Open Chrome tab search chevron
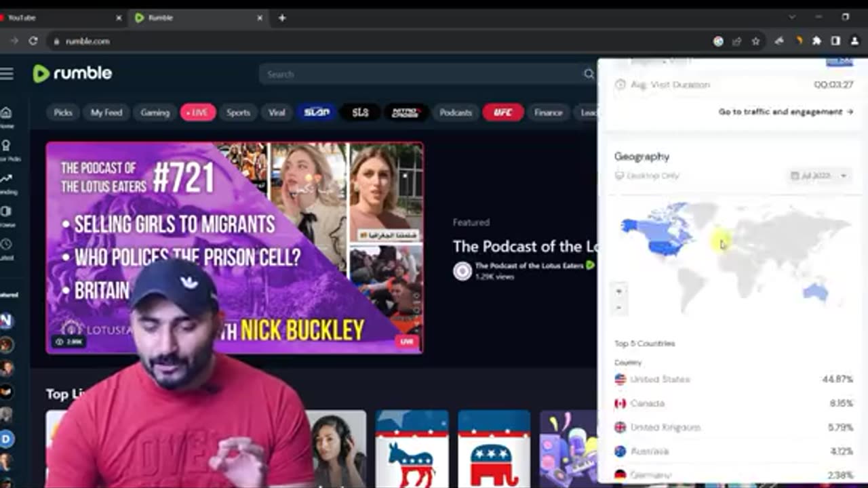Viewport: 868px width, 488px height. click(791, 17)
